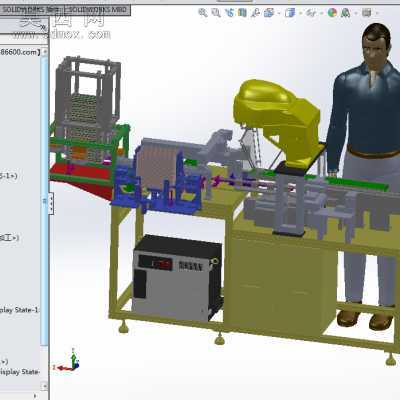Expand the View Settings dropdown arrow
This screenshot has width=400, height=400.
tap(377, 13)
